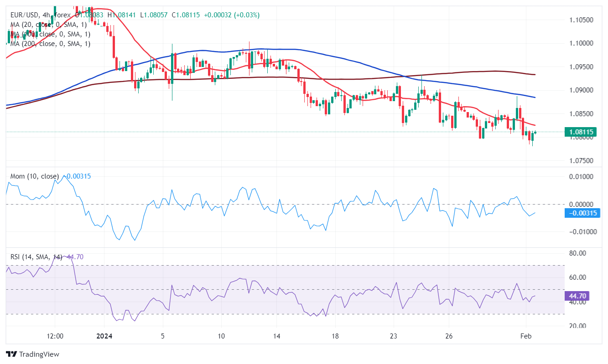Viewport: 608px width, 364px height.
Task: Click the 1.10000 price axis label
Action: click(x=581, y=44)
